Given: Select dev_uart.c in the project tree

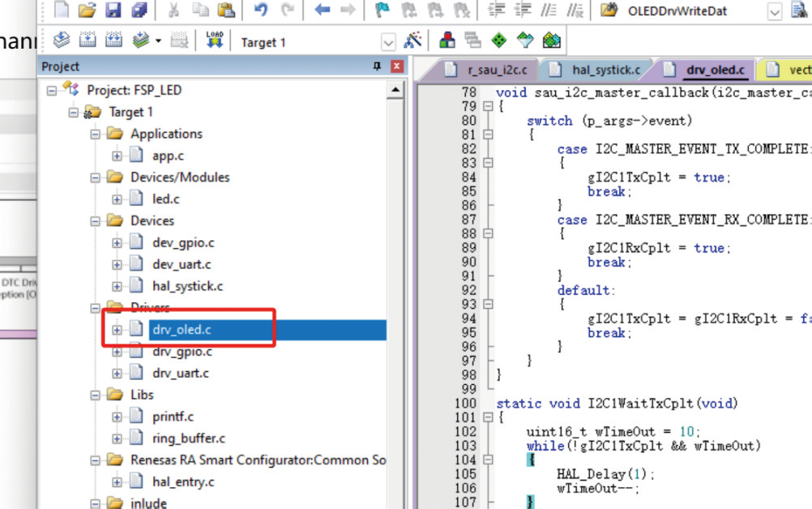Looking at the screenshot, I should 182,264.
